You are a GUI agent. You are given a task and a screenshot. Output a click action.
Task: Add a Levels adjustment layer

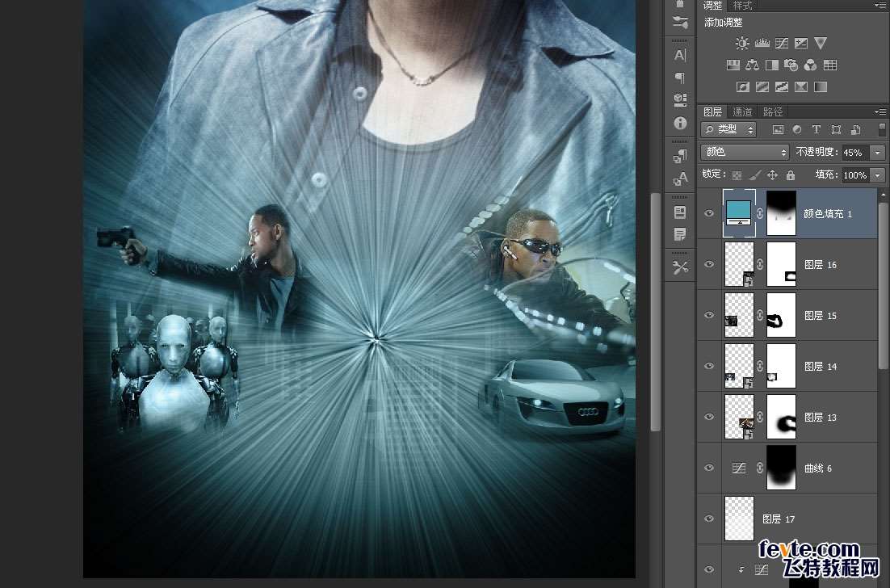tap(762, 43)
